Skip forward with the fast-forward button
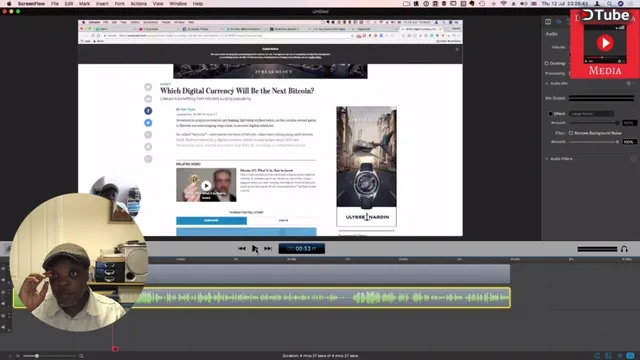This screenshot has width=640, height=360. tap(268, 248)
